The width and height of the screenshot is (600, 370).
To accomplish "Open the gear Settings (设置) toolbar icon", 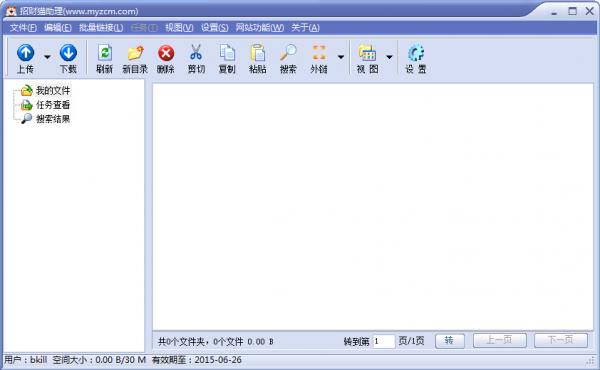I will (x=416, y=53).
